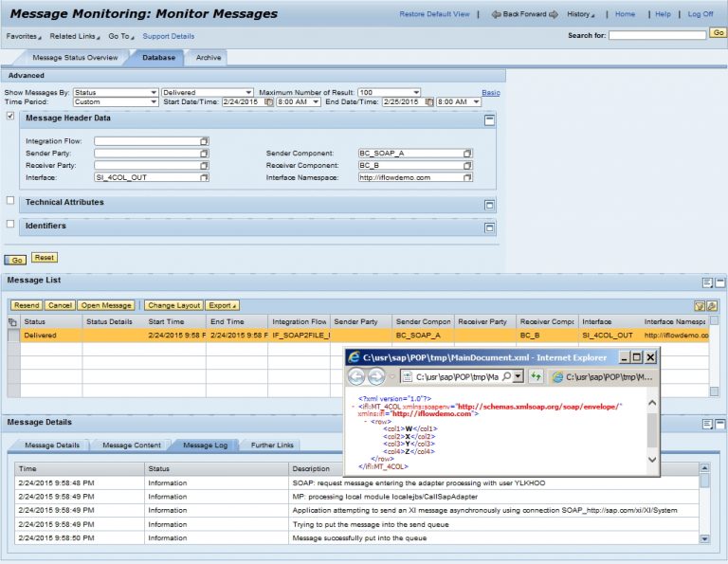
Task: Open table settings icon in Message List
Action: 711,305
